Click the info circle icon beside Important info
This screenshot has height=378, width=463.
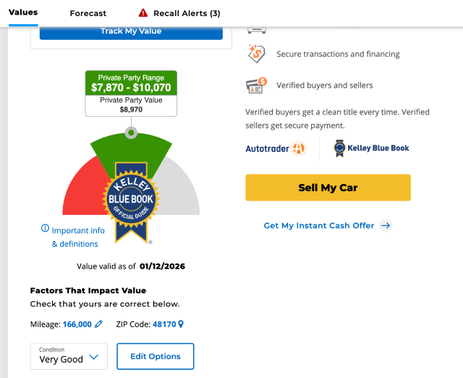45,228
